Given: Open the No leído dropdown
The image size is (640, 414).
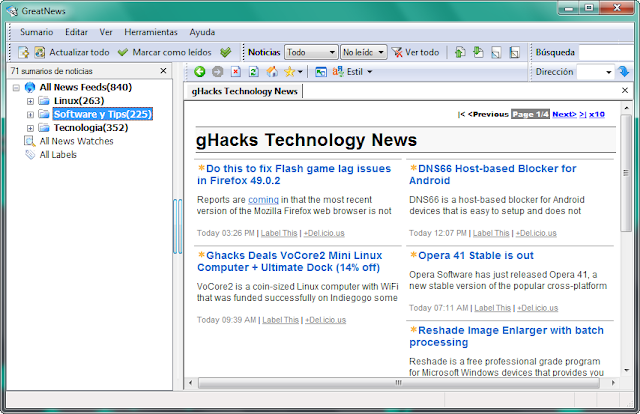Looking at the screenshot, I should point(364,52).
